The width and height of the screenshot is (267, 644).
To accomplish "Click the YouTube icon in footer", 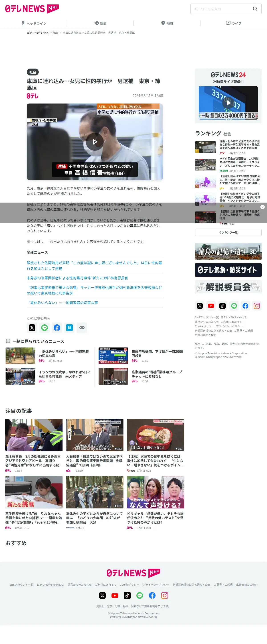I will [x=115, y=595].
